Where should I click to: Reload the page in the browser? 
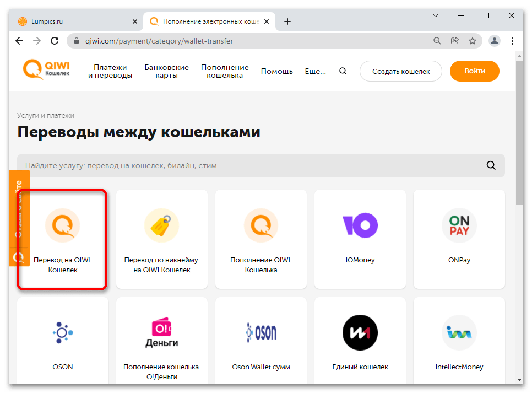pyautogui.click(x=55, y=41)
